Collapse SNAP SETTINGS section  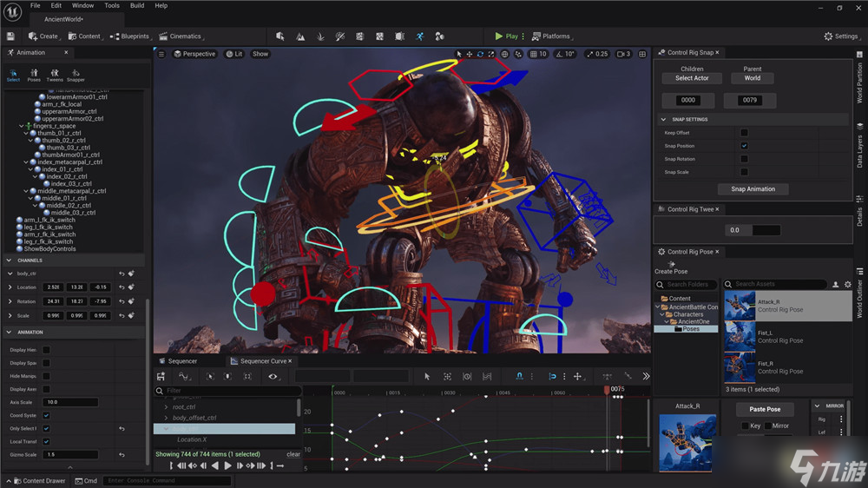click(x=663, y=119)
